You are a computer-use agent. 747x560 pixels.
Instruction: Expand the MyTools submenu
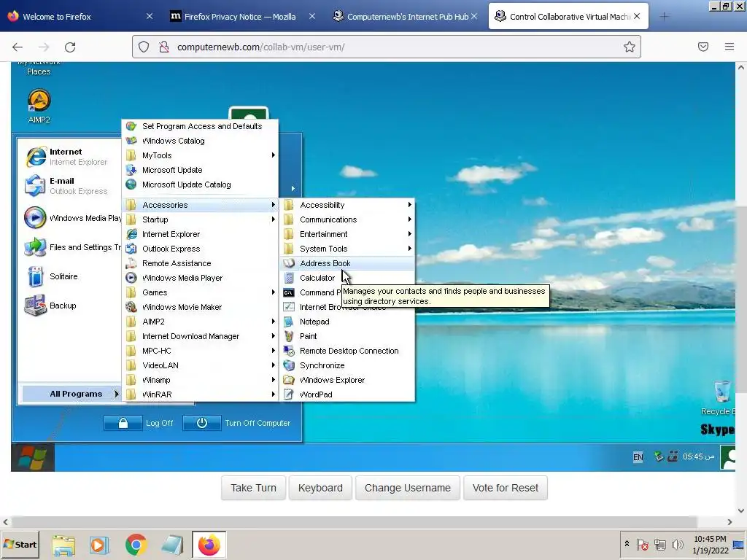(x=201, y=155)
